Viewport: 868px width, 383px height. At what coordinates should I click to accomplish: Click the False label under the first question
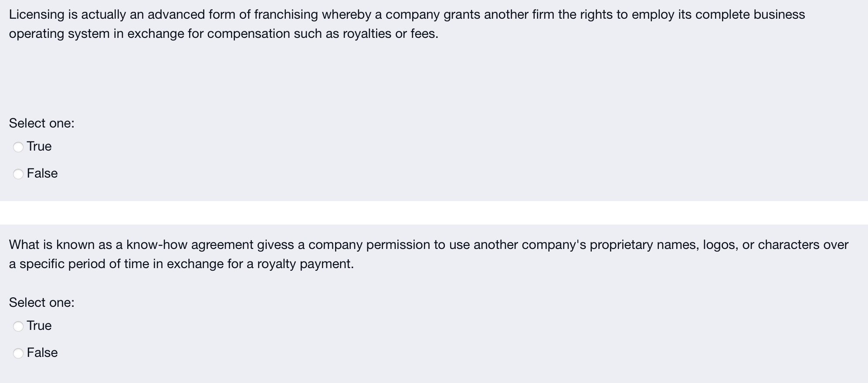pyautogui.click(x=42, y=173)
